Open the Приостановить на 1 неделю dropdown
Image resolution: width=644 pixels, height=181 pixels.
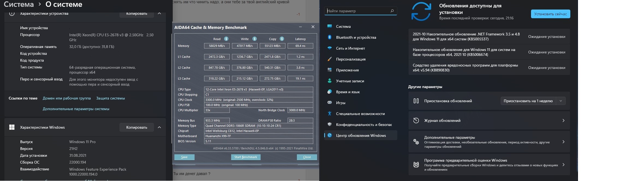coord(528,101)
